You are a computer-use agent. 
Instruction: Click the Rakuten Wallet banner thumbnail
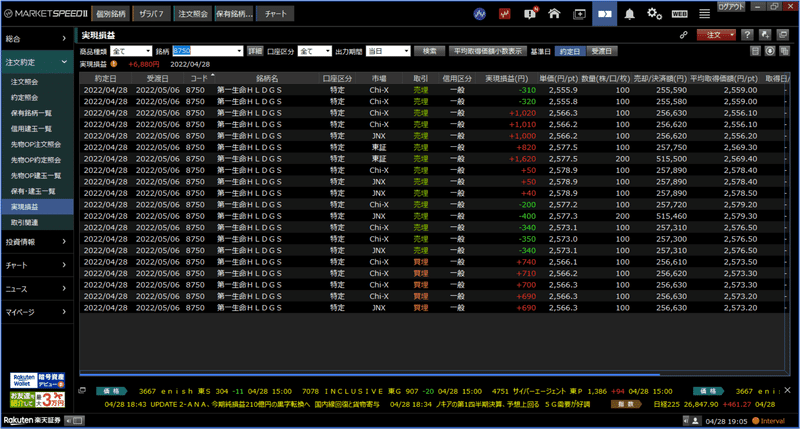(37, 381)
